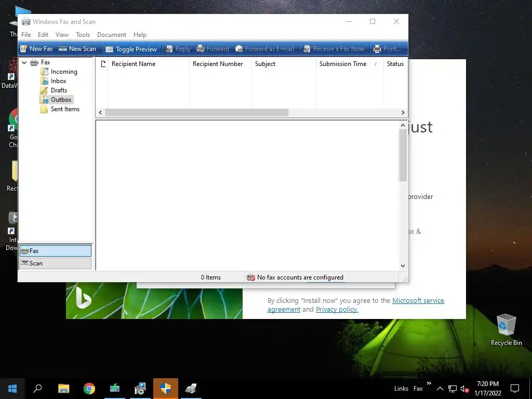Click the horizontal scrollbar thumb
This screenshot has width=532, height=399.
(x=196, y=113)
